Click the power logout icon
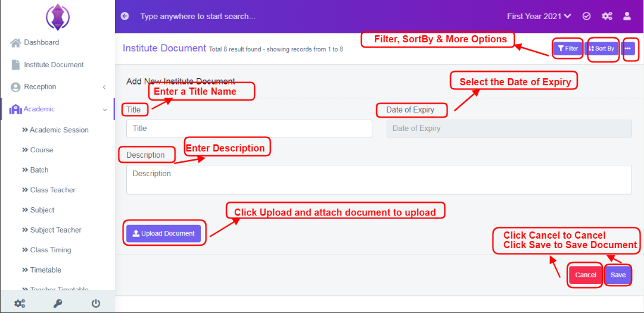Viewport: 644px width, 313px height. (96, 303)
